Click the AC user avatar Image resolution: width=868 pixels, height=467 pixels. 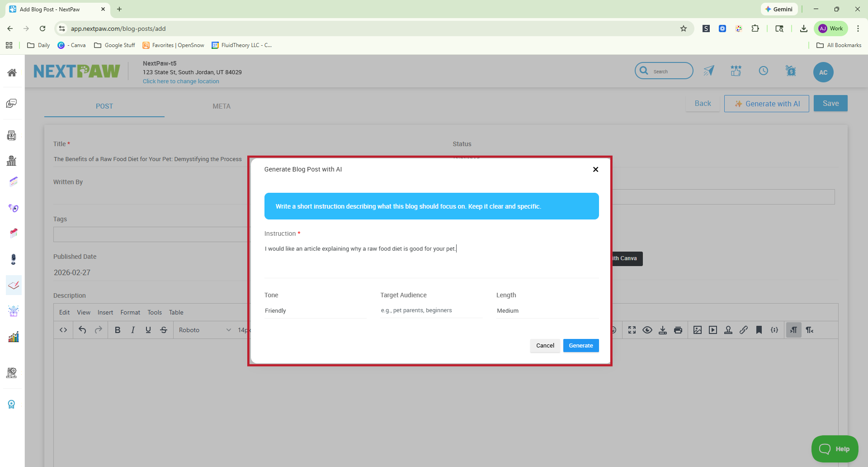(823, 72)
